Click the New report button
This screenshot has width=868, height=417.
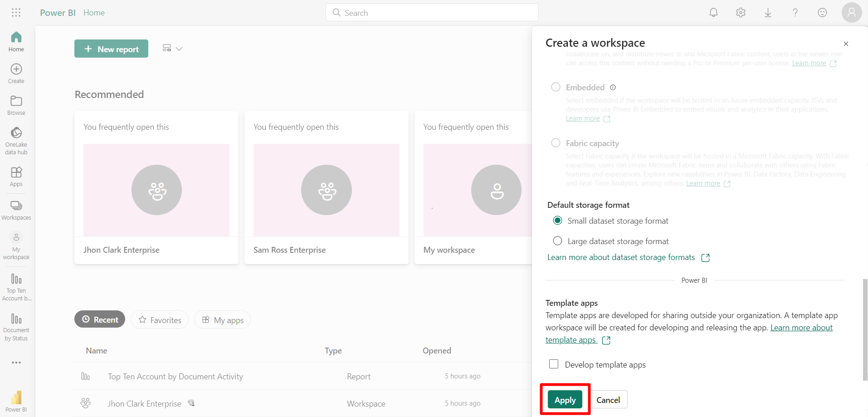111,49
